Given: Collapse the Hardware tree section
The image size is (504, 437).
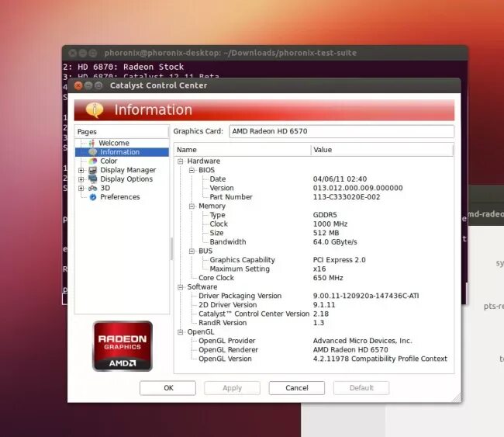Looking at the screenshot, I should pos(181,161).
